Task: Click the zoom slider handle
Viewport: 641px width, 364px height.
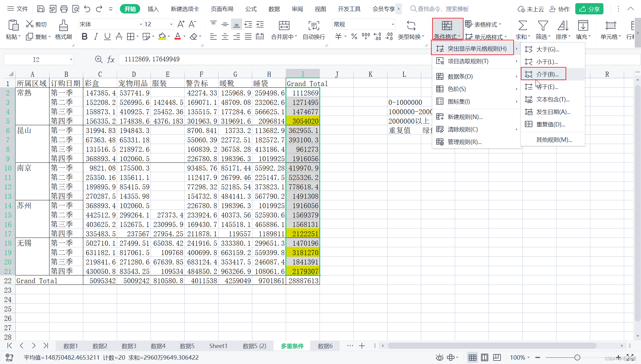Action: (x=577, y=357)
